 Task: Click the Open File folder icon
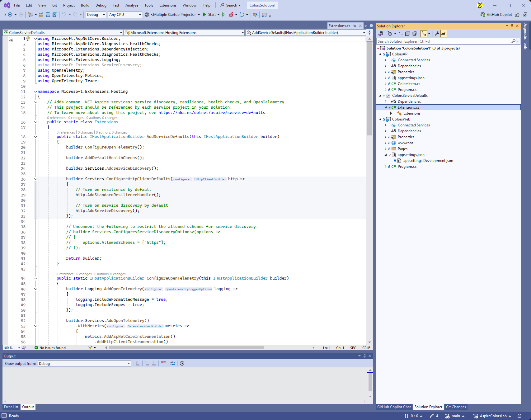pos(41,15)
